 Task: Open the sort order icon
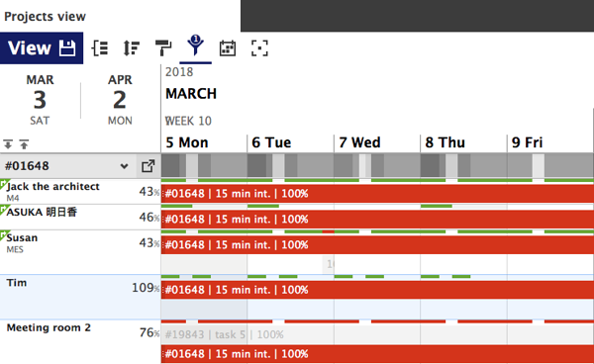pyautogui.click(x=132, y=48)
